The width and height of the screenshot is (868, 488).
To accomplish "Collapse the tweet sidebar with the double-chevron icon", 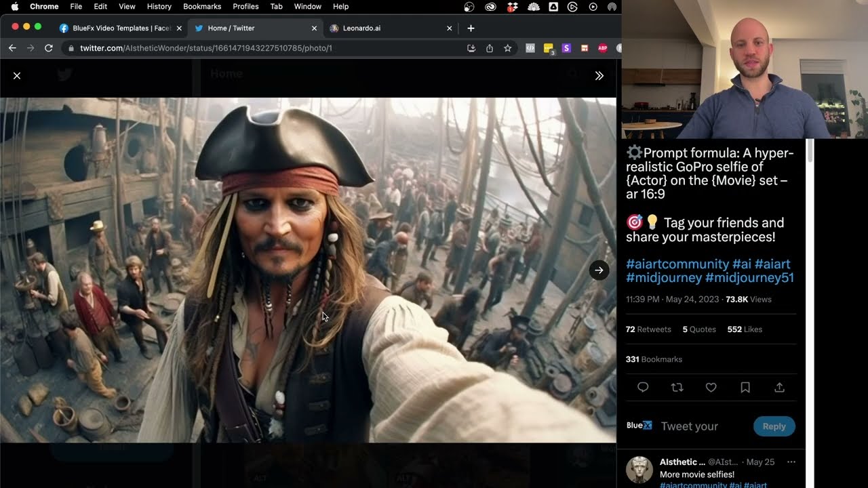I will pyautogui.click(x=599, y=76).
